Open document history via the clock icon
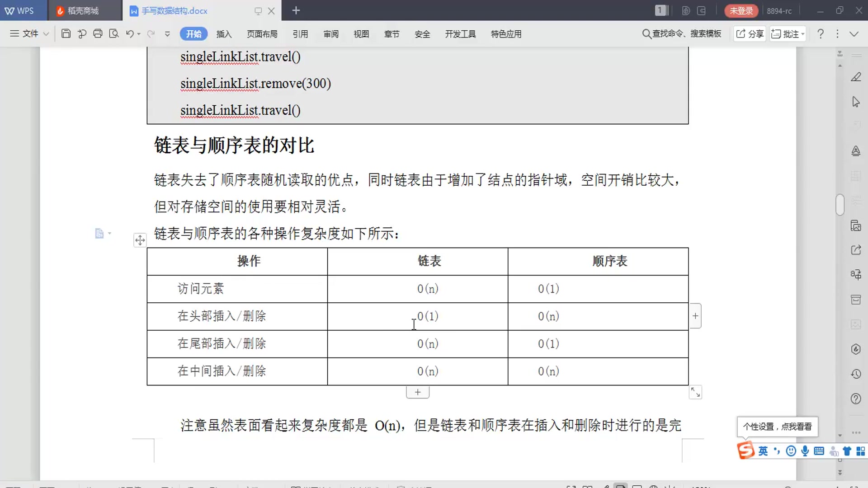Image resolution: width=868 pixels, height=488 pixels. click(x=856, y=374)
